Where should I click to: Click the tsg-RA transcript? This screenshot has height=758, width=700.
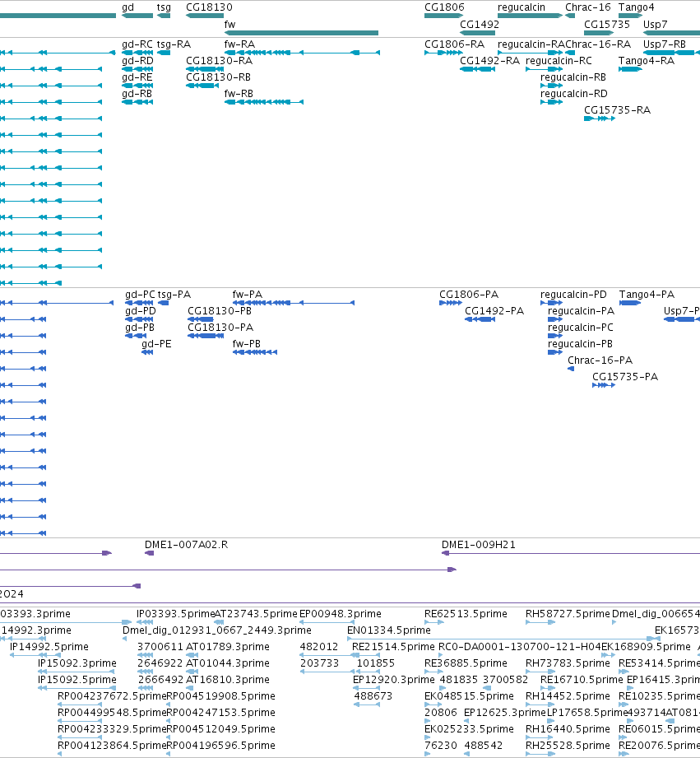coord(164,53)
